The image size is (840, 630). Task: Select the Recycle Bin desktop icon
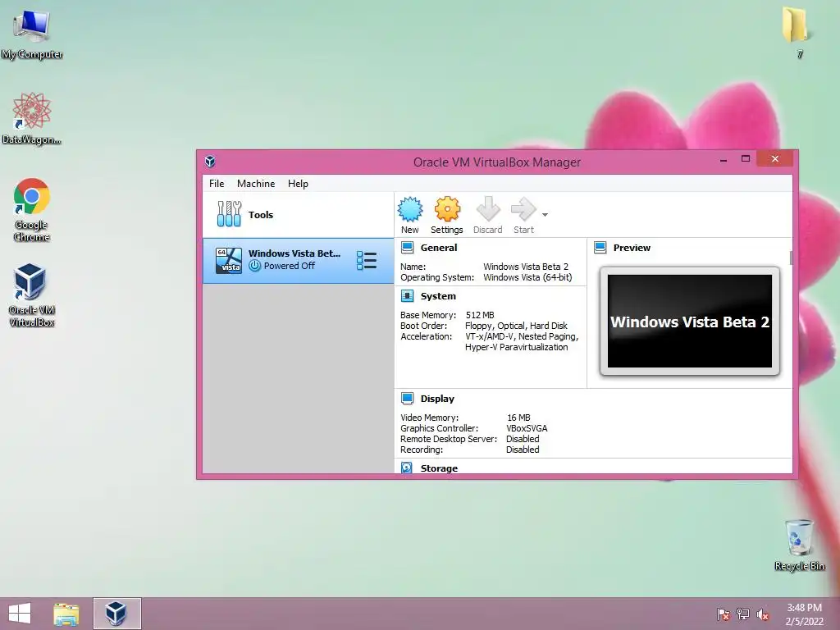click(799, 545)
